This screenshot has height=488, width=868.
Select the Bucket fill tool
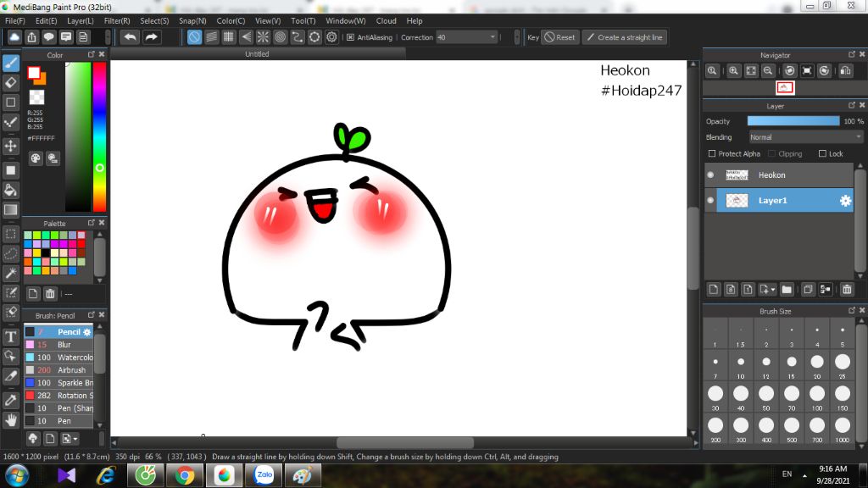(10, 190)
